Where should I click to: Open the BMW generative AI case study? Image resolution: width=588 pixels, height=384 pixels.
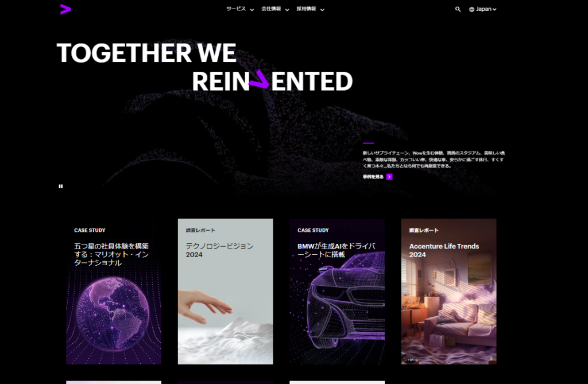(x=337, y=292)
